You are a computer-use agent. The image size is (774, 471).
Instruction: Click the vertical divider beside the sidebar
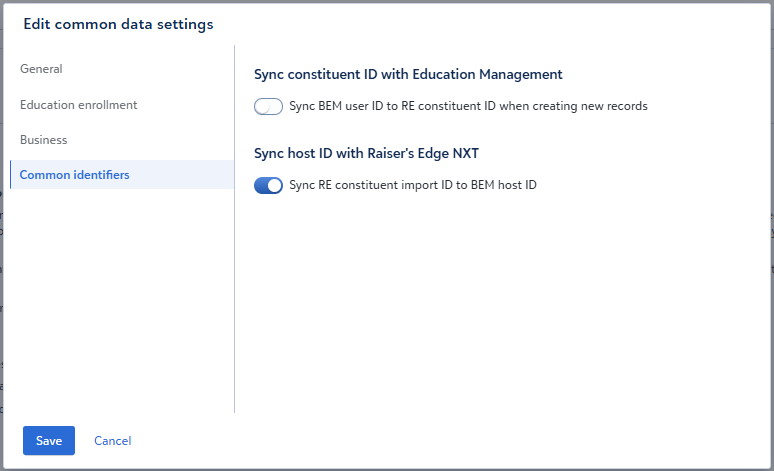pos(234,300)
